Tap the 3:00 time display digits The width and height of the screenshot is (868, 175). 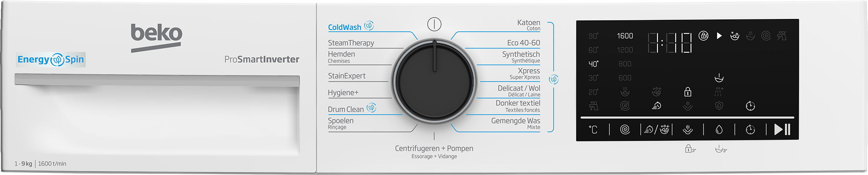tap(670, 42)
